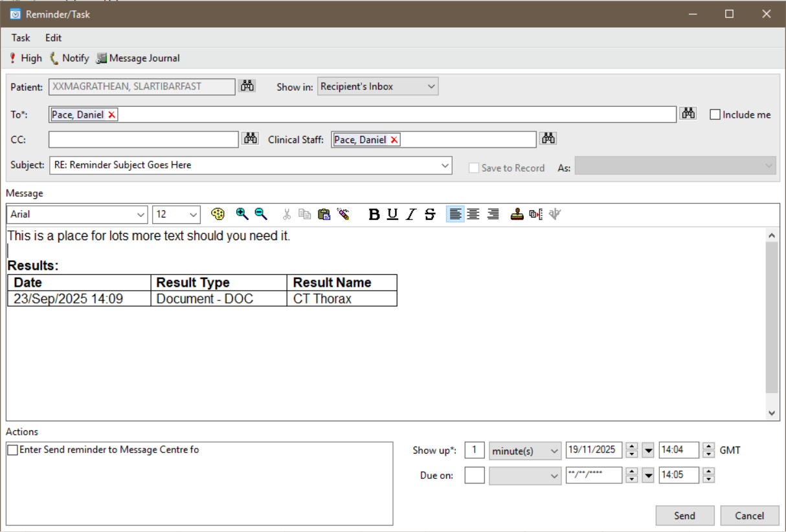
Task: Open the Arial font name dropdown
Action: pos(141,214)
